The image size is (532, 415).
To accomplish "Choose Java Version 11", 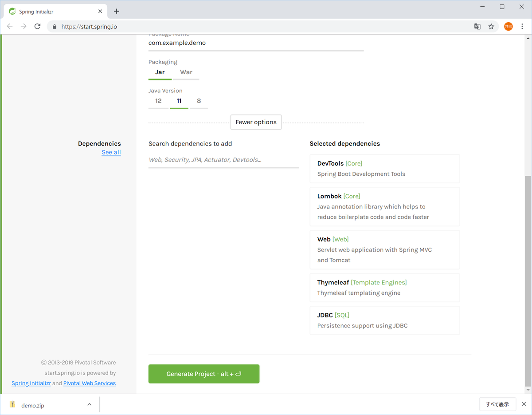I will [x=179, y=101].
